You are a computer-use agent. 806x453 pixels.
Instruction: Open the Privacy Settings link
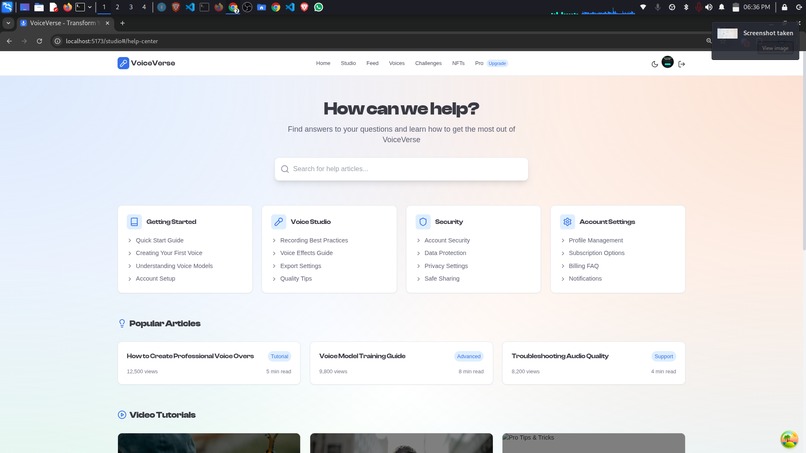pyautogui.click(x=446, y=266)
